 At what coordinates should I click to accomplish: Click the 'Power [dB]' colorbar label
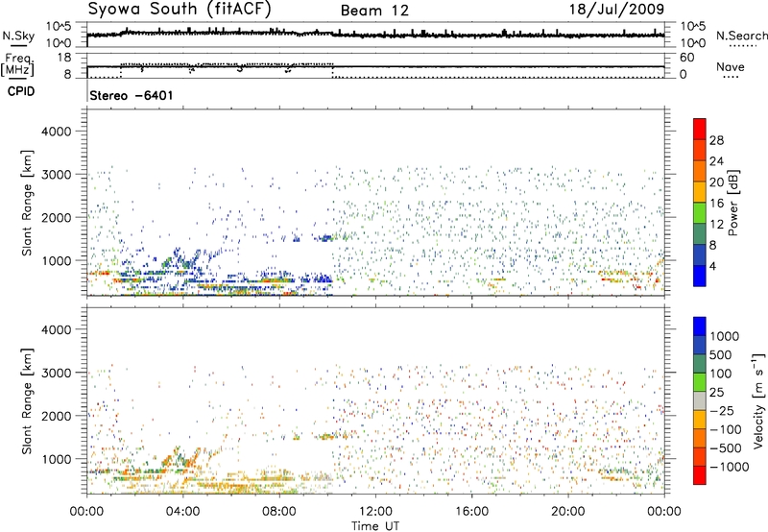(x=732, y=203)
